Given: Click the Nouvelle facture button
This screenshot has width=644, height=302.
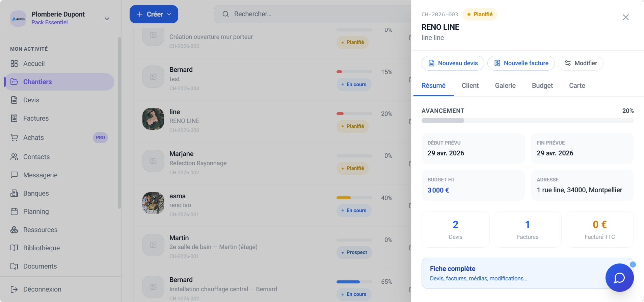Looking at the screenshot, I should (x=521, y=63).
